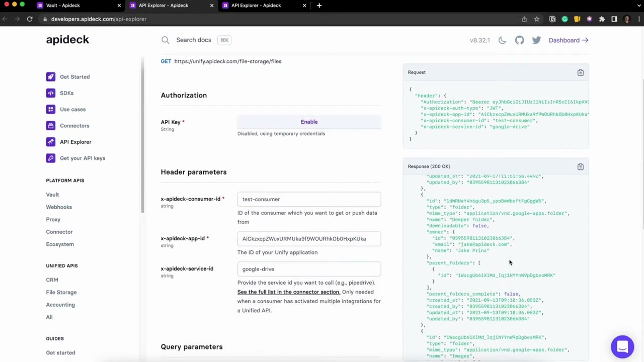This screenshot has height=362, width=644.
Task: Open the Accounting unified API
Action: 60,305
